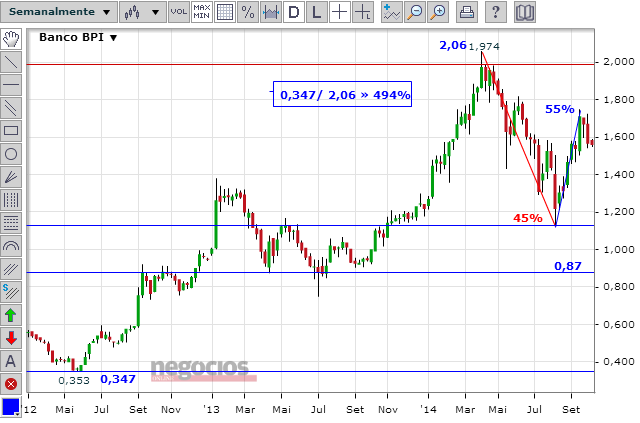The image size is (640, 423).
Task: Open the guide book icon
Action: [x=524, y=12]
